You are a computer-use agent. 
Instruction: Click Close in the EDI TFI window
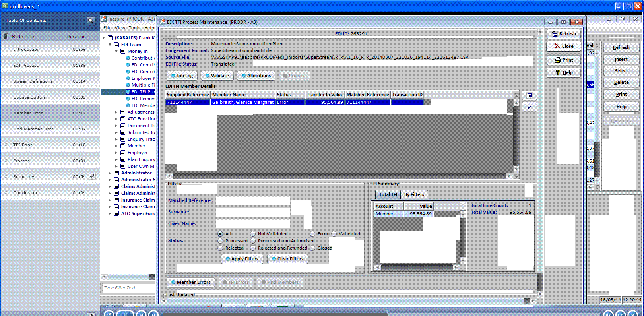[563, 46]
